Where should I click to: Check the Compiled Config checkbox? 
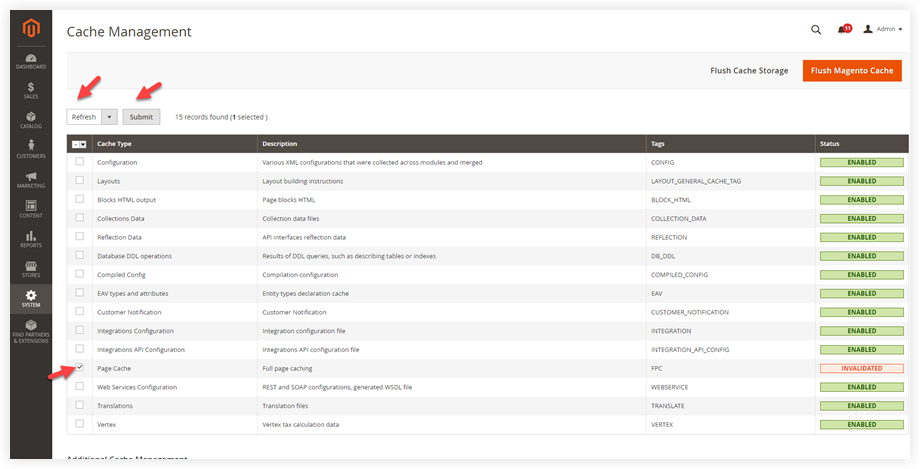(x=80, y=274)
